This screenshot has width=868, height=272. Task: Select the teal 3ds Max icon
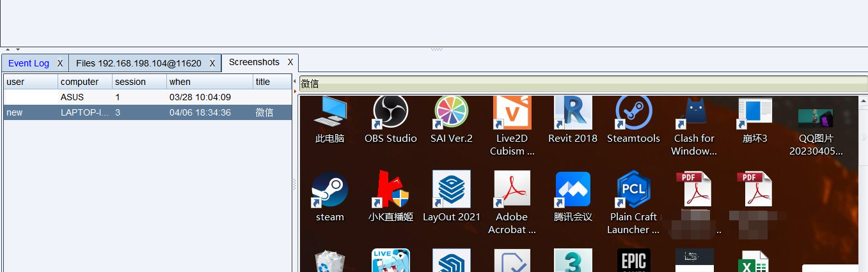(572, 261)
